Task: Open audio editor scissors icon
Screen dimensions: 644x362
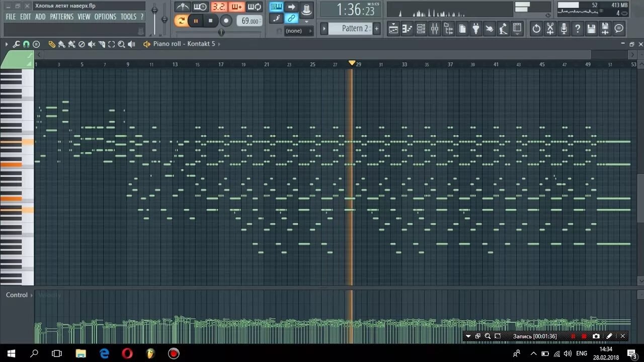Action: [550, 29]
